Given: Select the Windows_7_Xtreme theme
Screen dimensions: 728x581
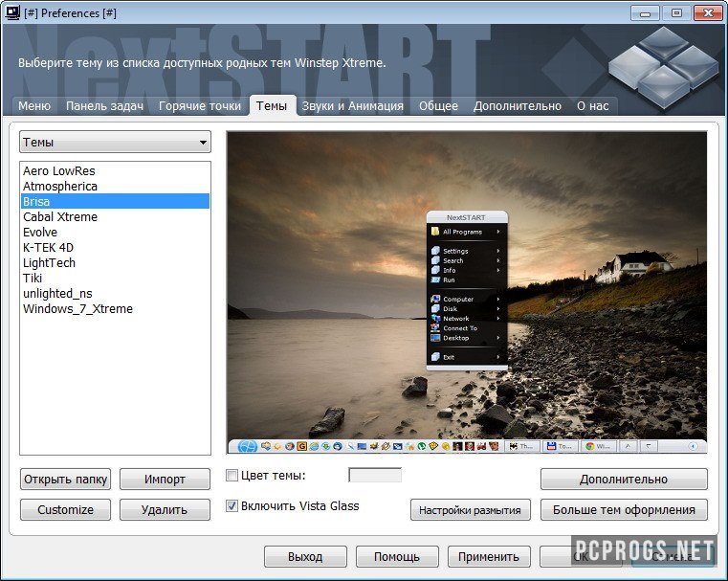Looking at the screenshot, I should (x=115, y=309).
